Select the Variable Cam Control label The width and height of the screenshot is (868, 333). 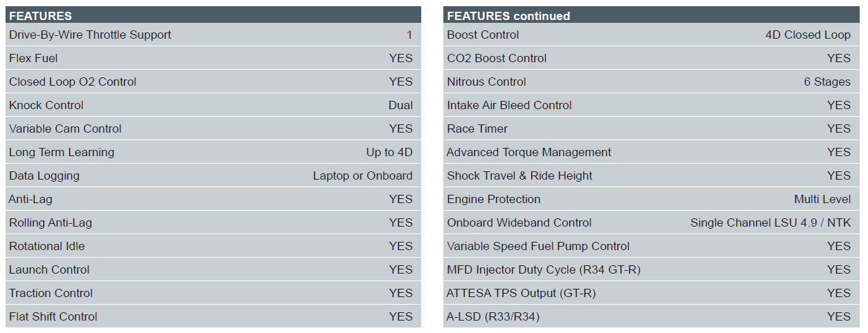click(65, 129)
